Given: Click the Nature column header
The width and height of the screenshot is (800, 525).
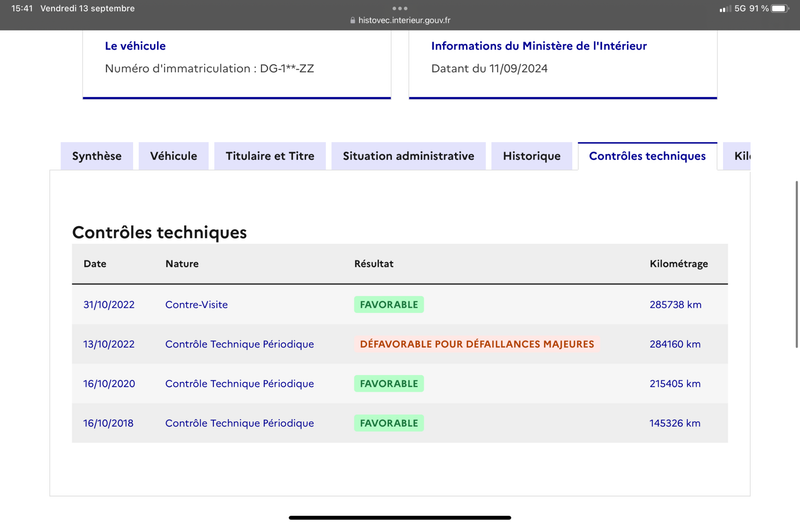Looking at the screenshot, I should pos(182,264).
